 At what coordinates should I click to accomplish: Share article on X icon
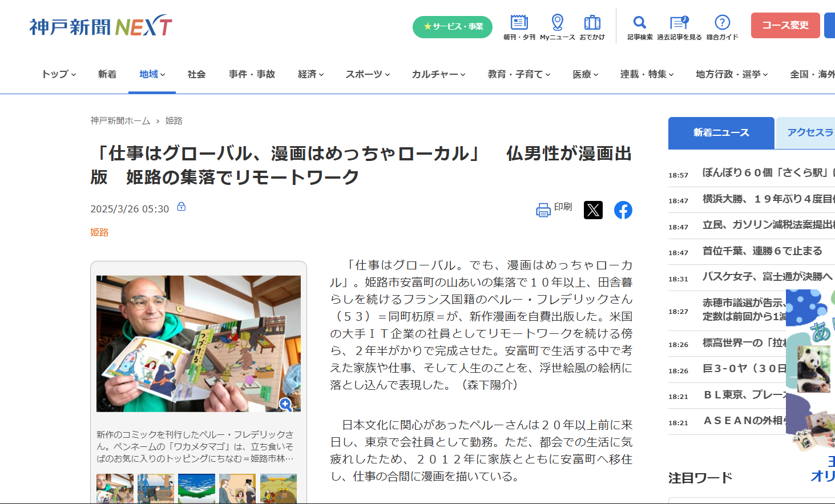click(x=593, y=210)
